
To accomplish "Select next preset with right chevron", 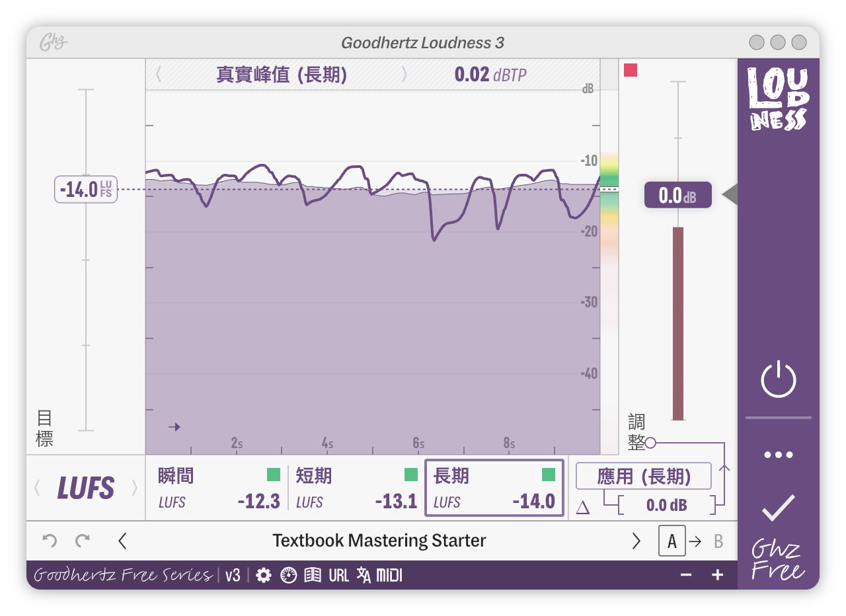I will (x=636, y=541).
